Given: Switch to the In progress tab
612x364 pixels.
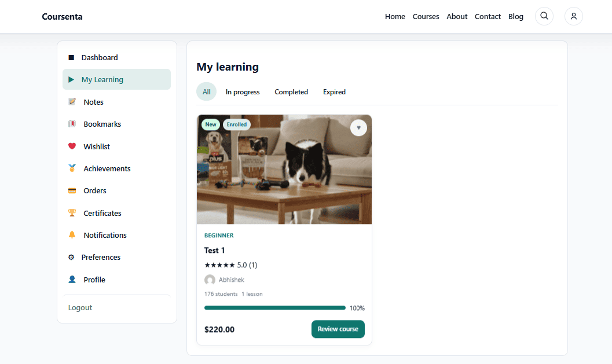Looking at the screenshot, I should point(243,91).
